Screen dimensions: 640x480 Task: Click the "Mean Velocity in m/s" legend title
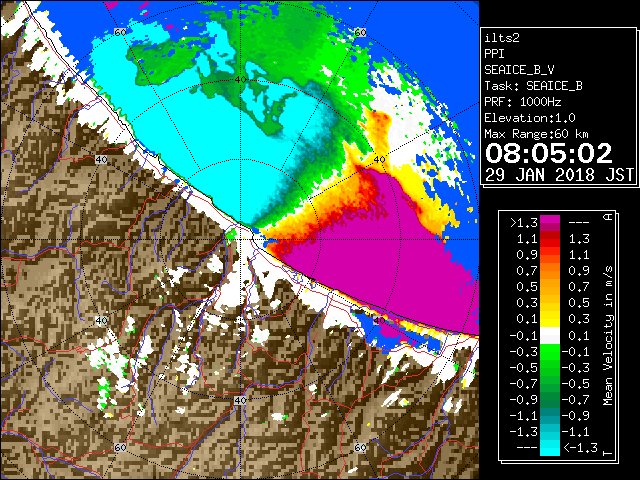(608, 336)
